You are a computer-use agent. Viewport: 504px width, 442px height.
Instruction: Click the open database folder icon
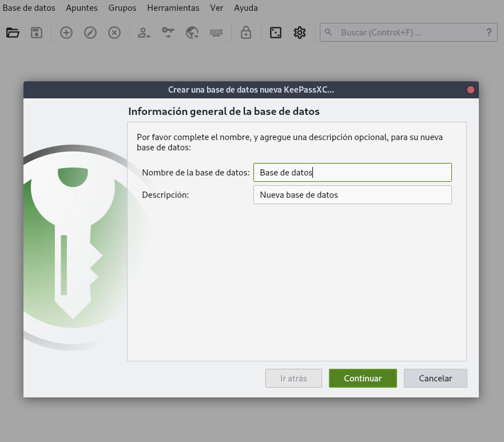[13, 33]
